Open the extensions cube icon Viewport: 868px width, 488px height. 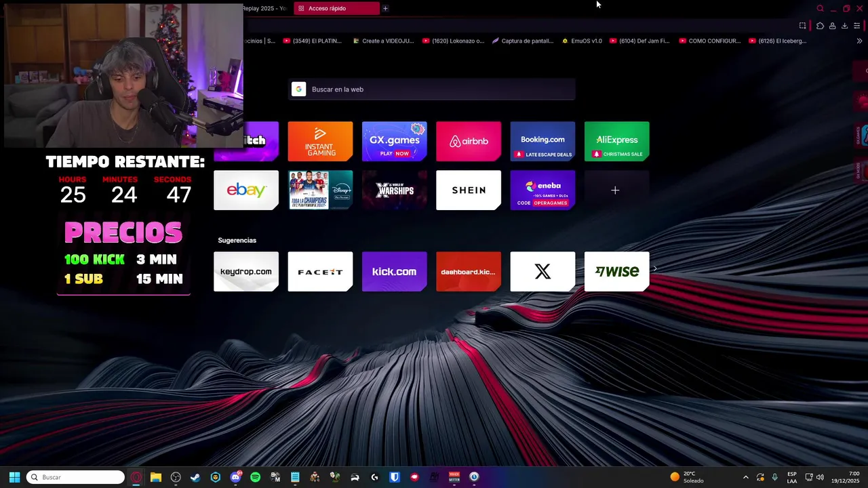coord(820,26)
